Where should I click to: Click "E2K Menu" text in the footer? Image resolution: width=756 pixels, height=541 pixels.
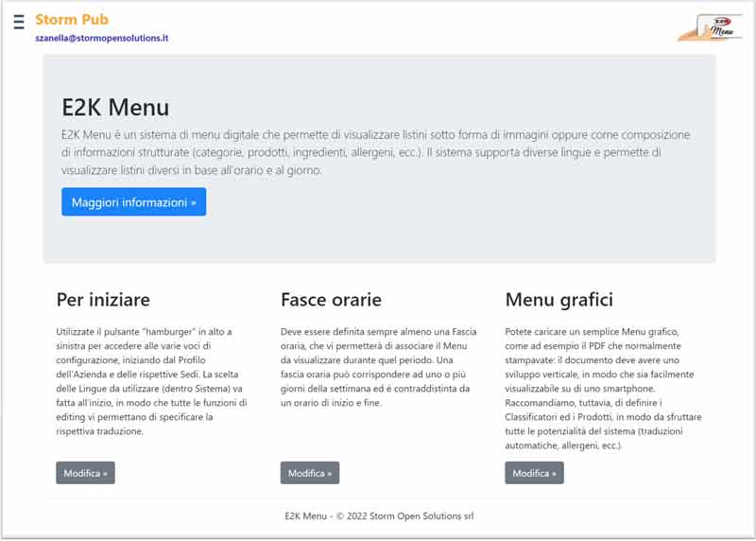click(x=305, y=516)
